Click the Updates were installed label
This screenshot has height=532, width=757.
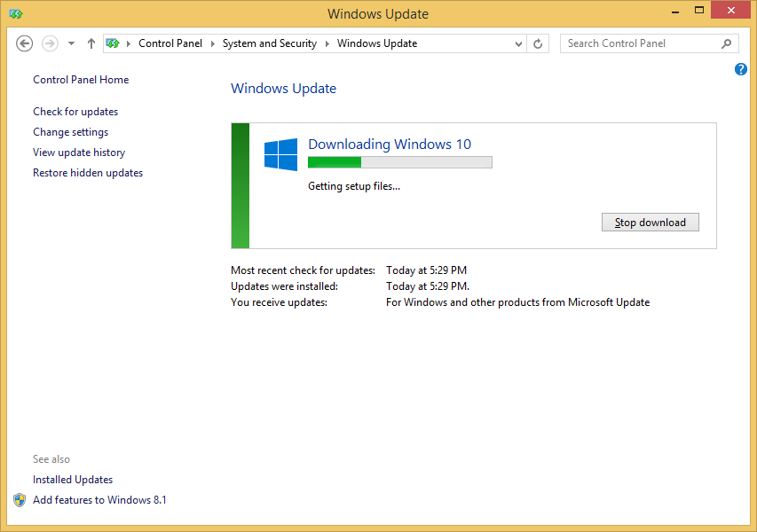[x=284, y=286]
